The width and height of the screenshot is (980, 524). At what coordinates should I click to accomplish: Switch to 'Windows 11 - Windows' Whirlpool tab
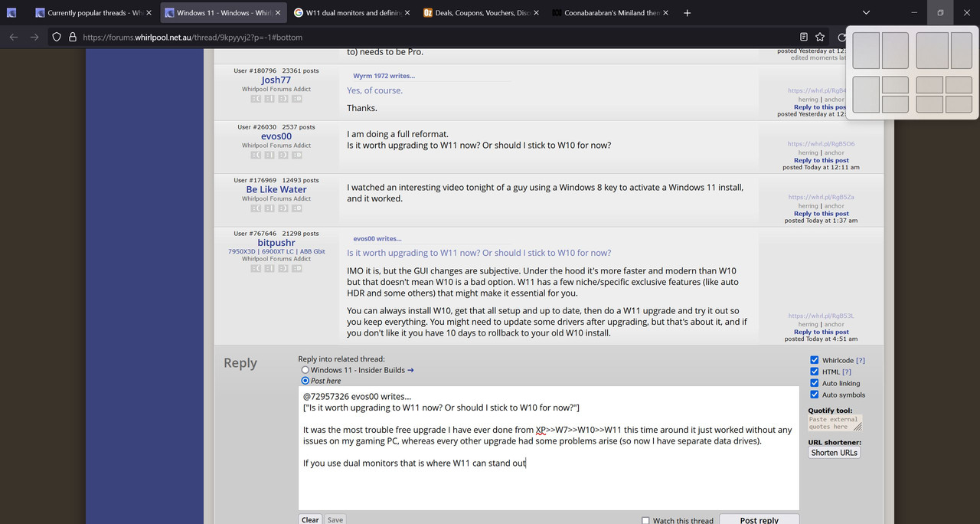(222, 13)
